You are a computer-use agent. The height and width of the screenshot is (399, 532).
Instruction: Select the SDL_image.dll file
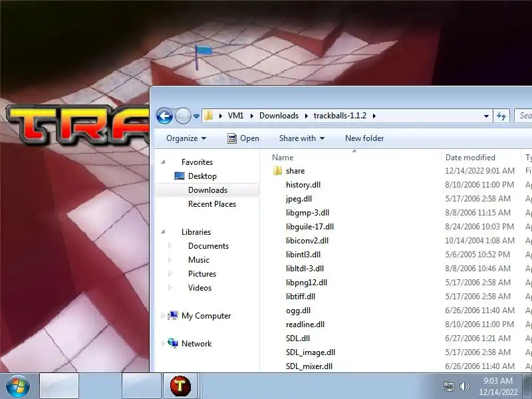311,352
